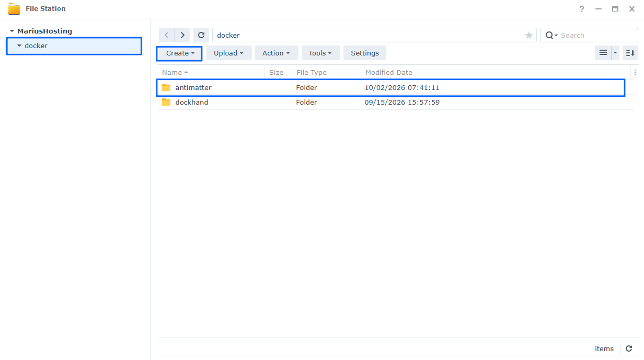The width and height of the screenshot is (644, 360).
Task: Maximize the File Station window
Action: (x=615, y=9)
